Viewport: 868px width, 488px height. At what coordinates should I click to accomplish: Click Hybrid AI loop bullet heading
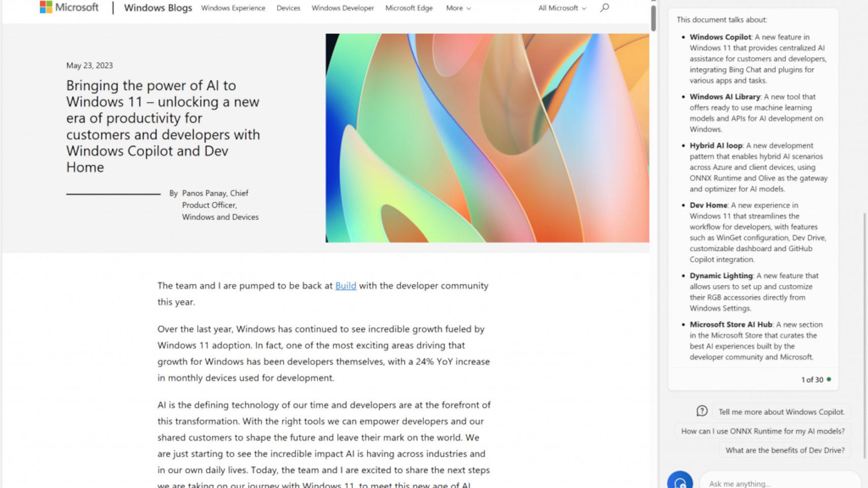[715, 145]
